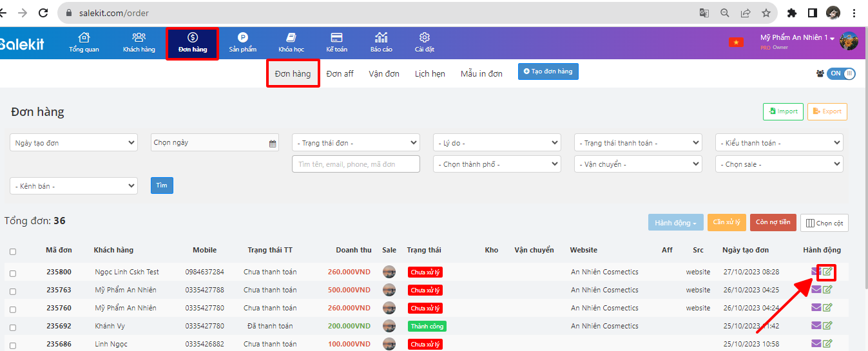Open Sản phẩm products icon
Viewport: 868px width, 351px height.
pyautogui.click(x=242, y=38)
